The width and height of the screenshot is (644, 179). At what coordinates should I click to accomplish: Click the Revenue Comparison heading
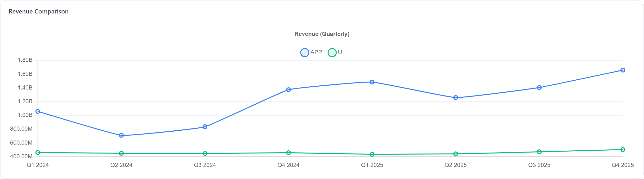point(38,12)
